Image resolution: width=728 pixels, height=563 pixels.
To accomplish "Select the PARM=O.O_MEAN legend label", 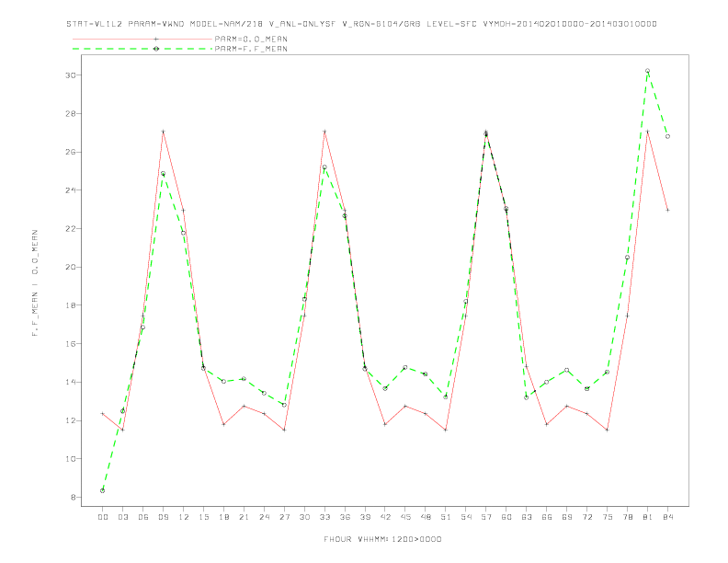I will tap(251, 39).
